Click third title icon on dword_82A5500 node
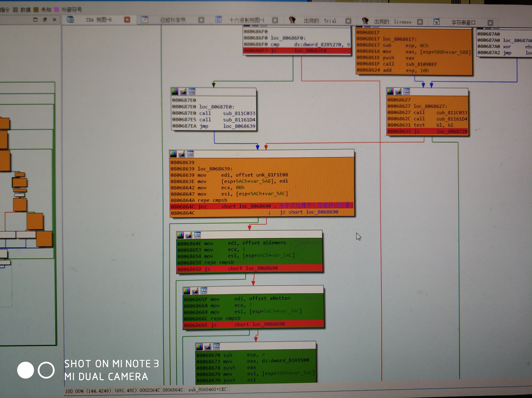532x398 pixels. tap(216, 346)
